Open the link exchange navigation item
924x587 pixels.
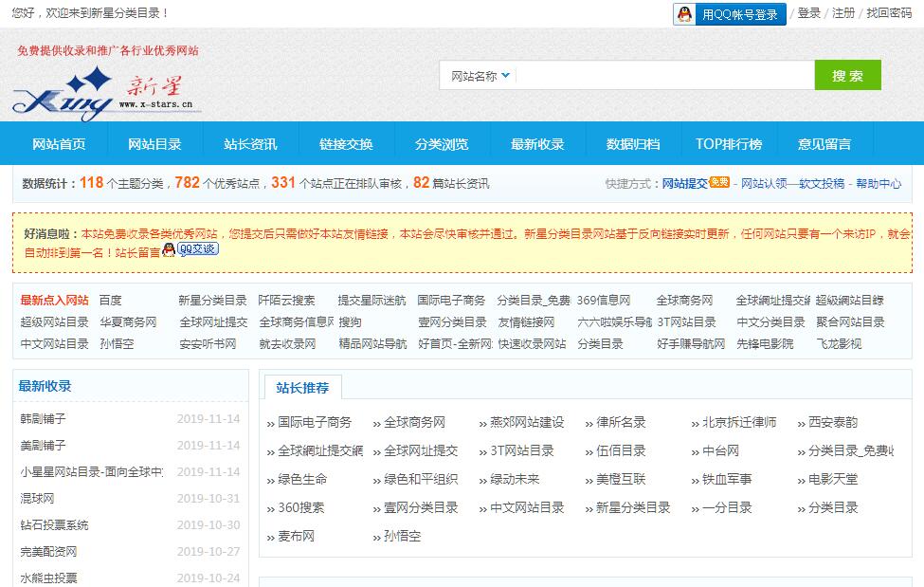346,144
